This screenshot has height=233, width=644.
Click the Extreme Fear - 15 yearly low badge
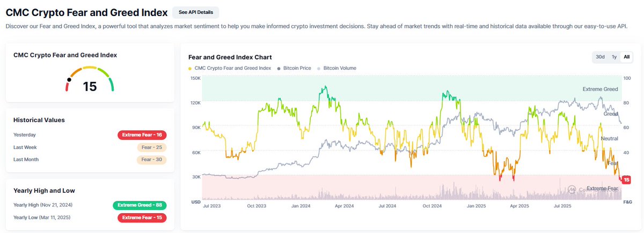pyautogui.click(x=142, y=217)
